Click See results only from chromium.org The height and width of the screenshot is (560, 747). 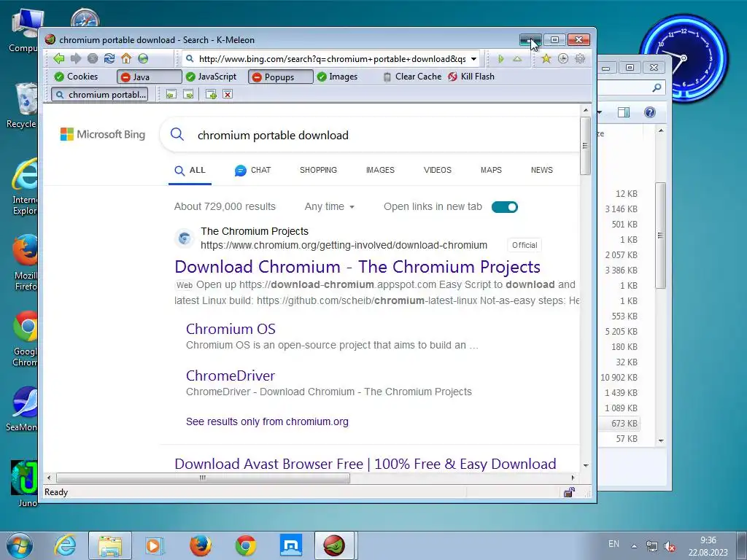point(267,421)
